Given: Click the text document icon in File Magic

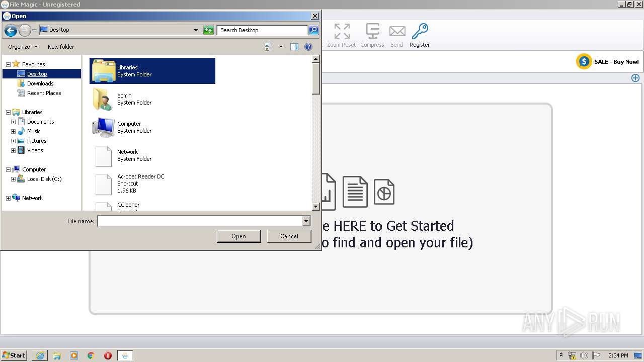Looking at the screenshot, I should [355, 192].
